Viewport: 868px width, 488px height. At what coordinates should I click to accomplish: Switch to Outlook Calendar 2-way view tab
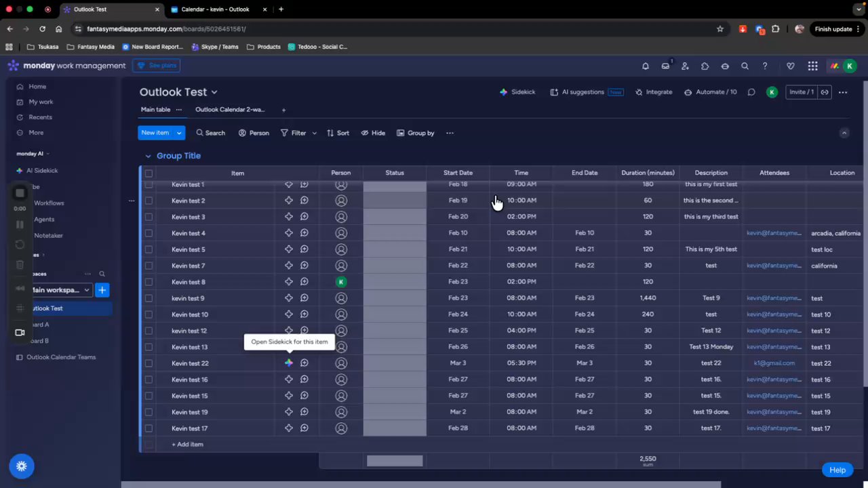click(x=230, y=110)
